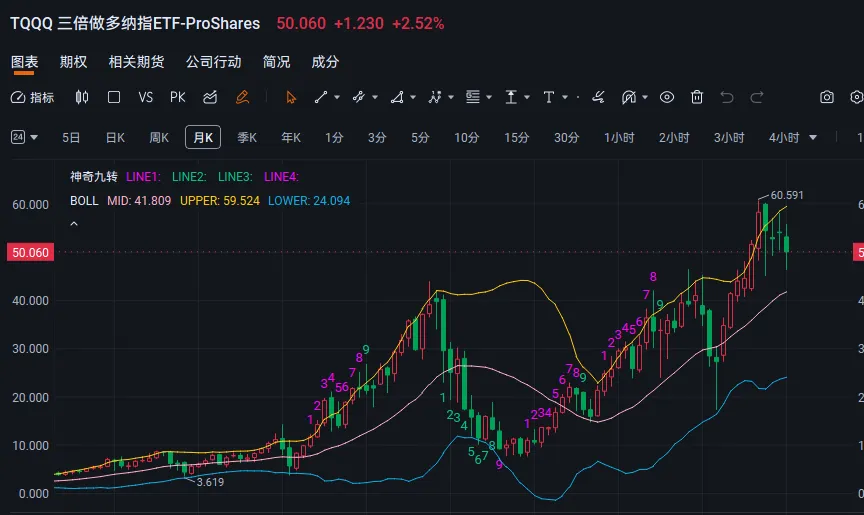Click the 神奇九转 indicator label
Viewport: 864px width, 515px height.
(x=94, y=177)
